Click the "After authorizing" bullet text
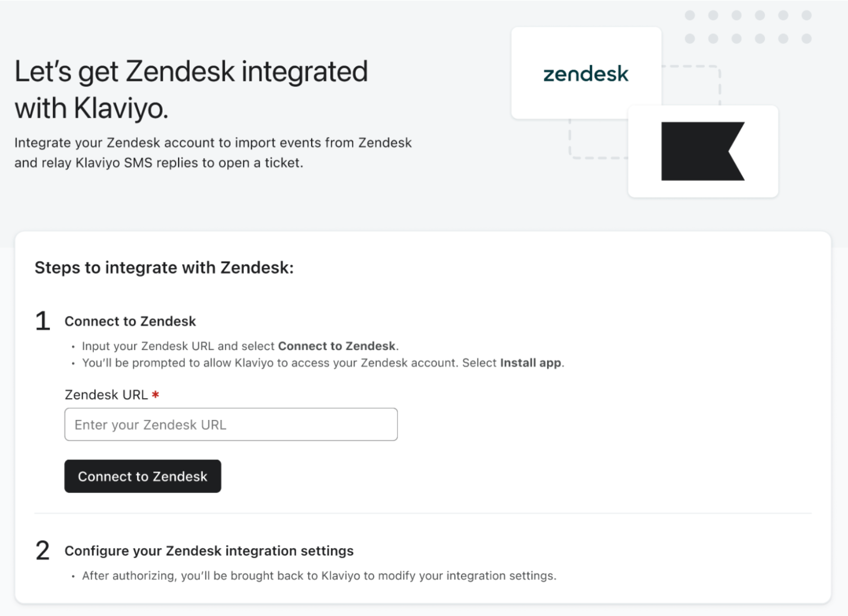 pyautogui.click(x=319, y=576)
